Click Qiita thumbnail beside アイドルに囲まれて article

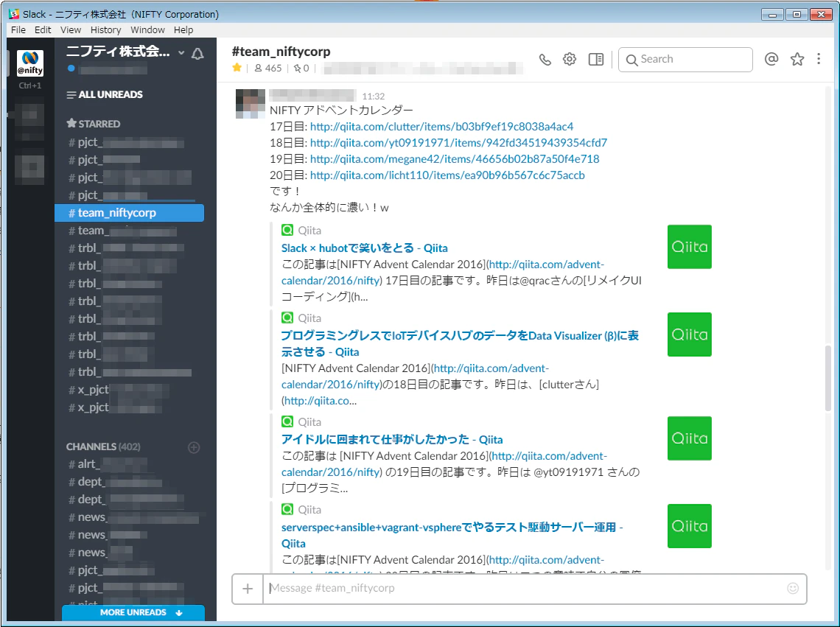coord(690,438)
